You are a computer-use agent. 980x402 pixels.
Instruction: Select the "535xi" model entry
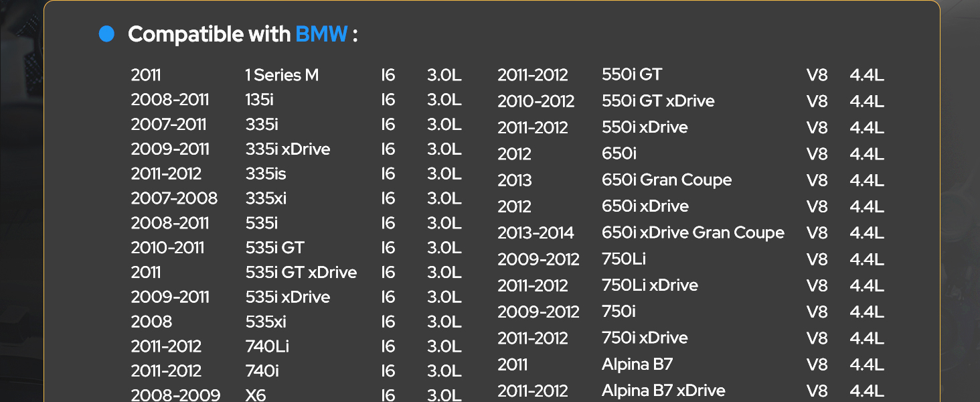[x=266, y=322]
